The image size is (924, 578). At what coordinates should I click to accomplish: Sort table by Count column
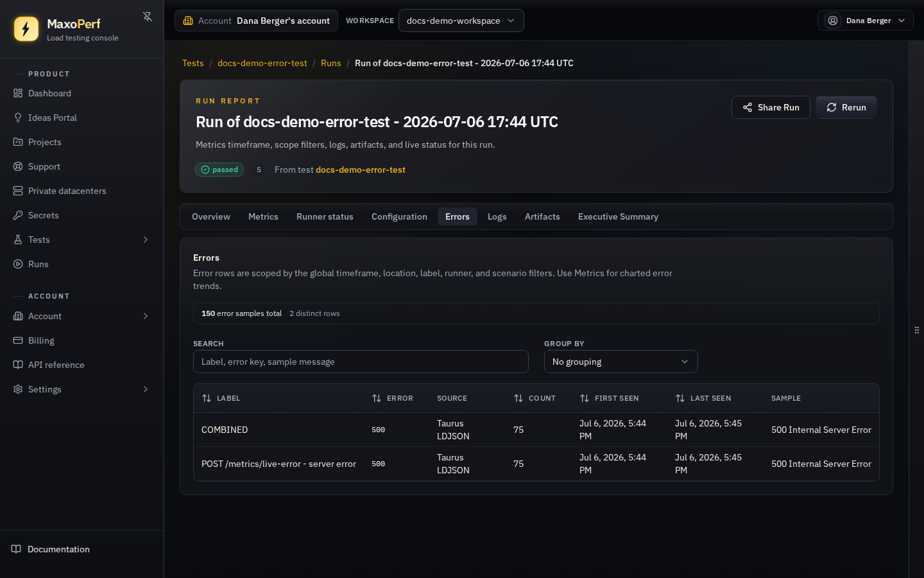tap(535, 398)
